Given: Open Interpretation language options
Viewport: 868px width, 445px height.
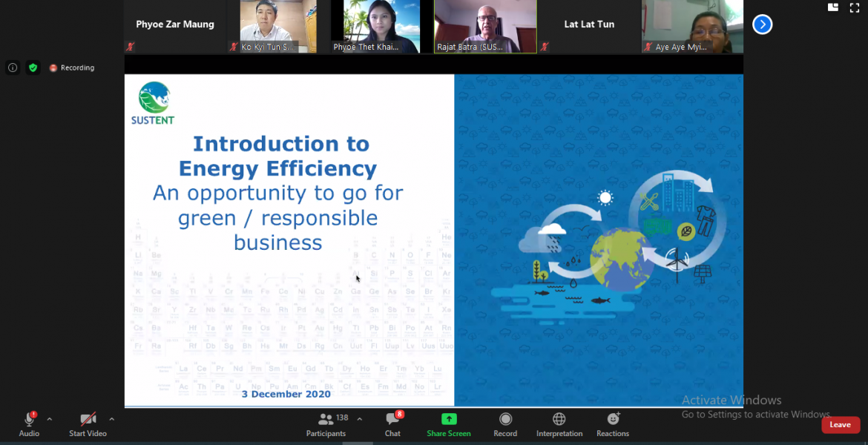Looking at the screenshot, I should [x=559, y=424].
